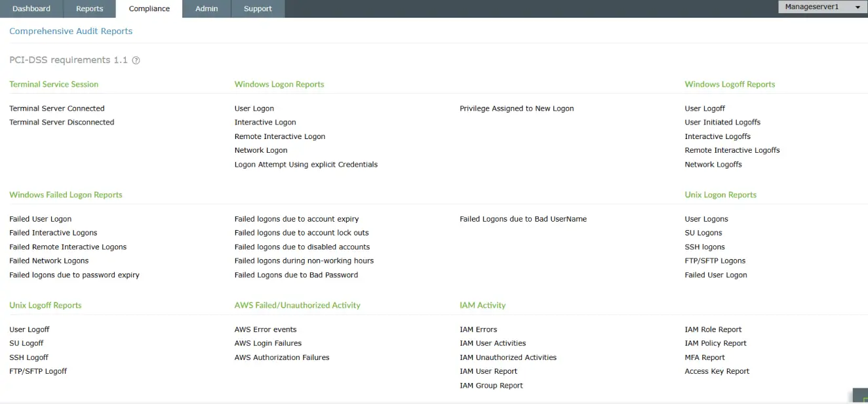This screenshot has height=404, width=868.
Task: Switch to the Reports tab
Action: [89, 9]
